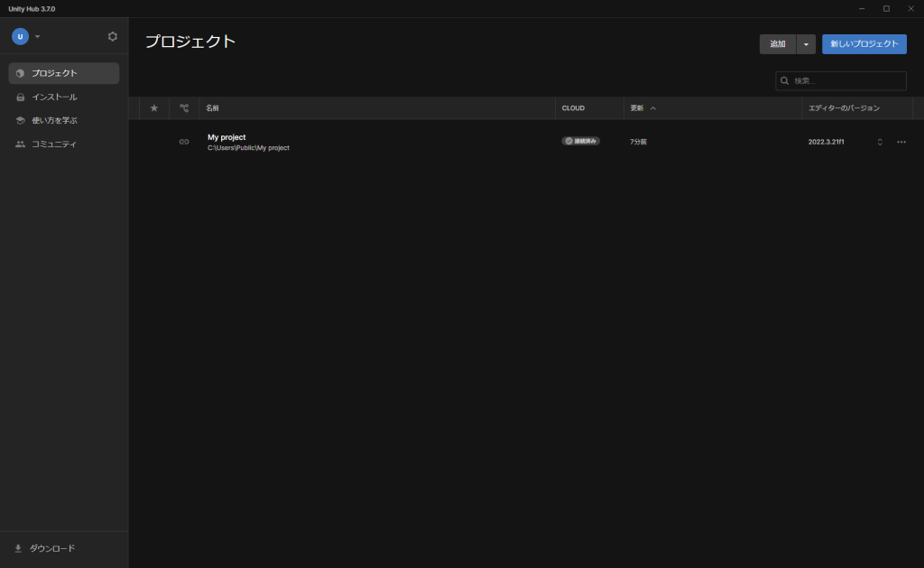Click the C:\Users\Public\My project path
Screen dimensions: 924x568
[x=248, y=148]
